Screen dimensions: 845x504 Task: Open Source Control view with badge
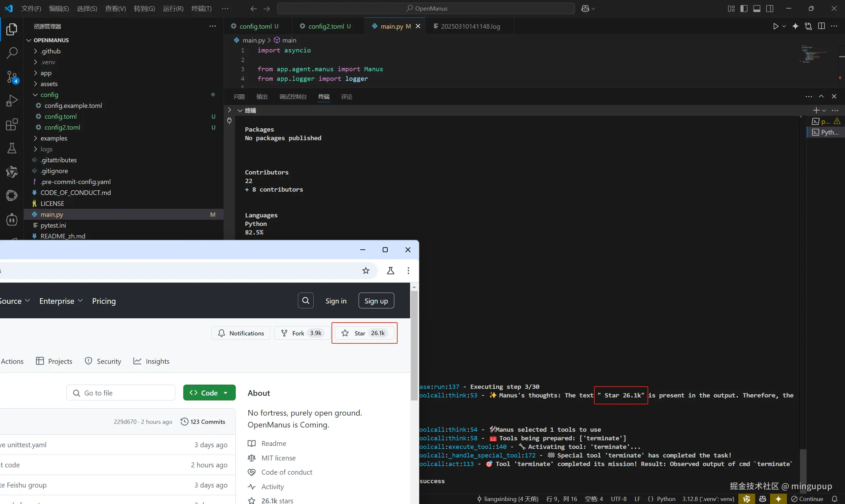pos(12,77)
